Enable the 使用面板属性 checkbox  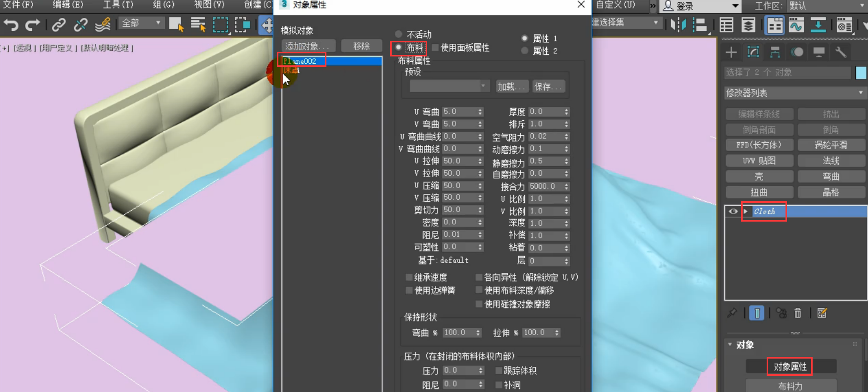[435, 48]
